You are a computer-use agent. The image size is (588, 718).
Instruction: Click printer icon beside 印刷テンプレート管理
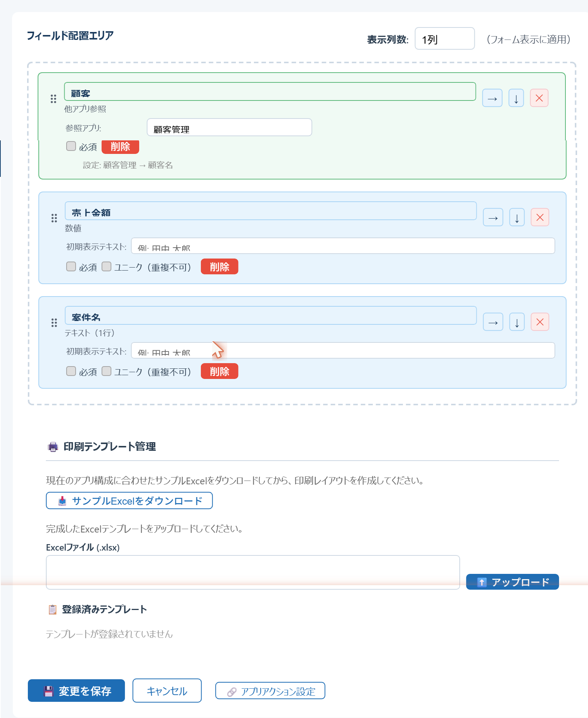coord(53,447)
